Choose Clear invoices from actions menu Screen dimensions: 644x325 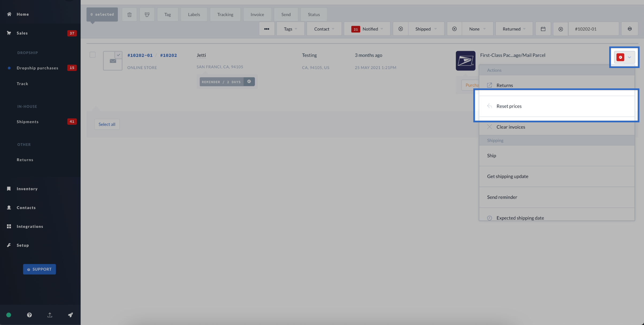(x=557, y=127)
